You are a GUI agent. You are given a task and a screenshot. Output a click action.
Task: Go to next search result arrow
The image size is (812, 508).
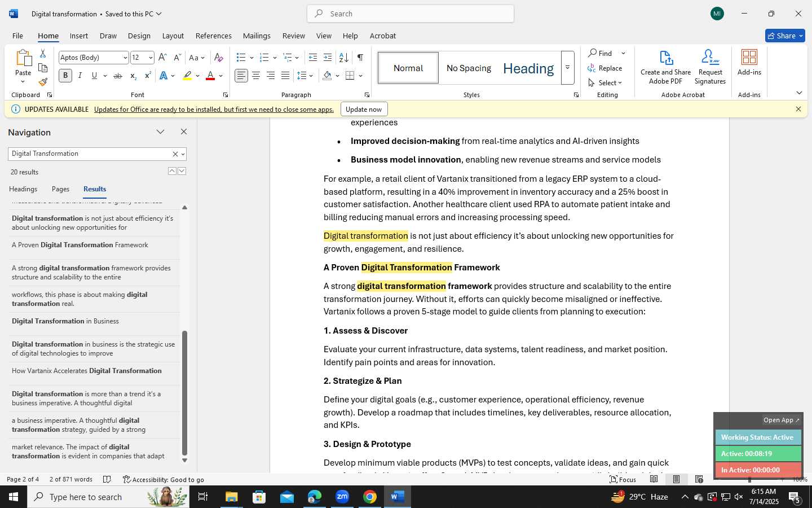[x=182, y=171]
